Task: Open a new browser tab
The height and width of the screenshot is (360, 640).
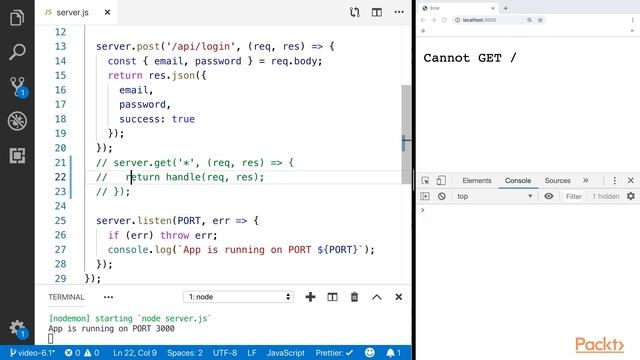Action: [x=505, y=8]
